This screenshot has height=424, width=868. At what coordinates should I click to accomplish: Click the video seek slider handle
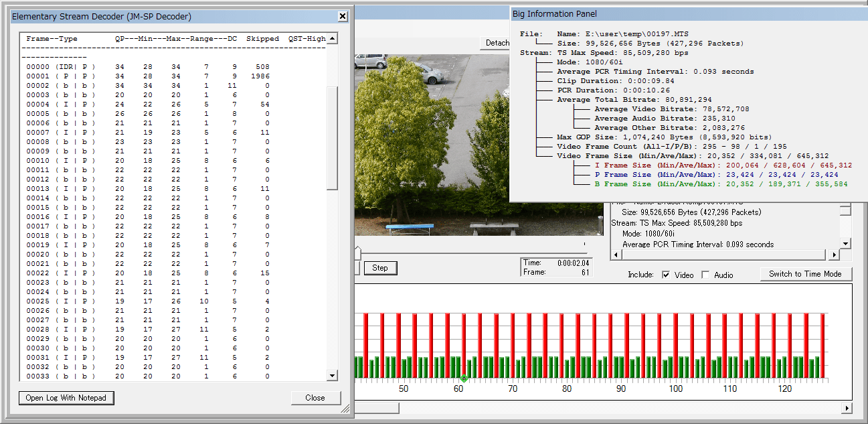click(357, 252)
